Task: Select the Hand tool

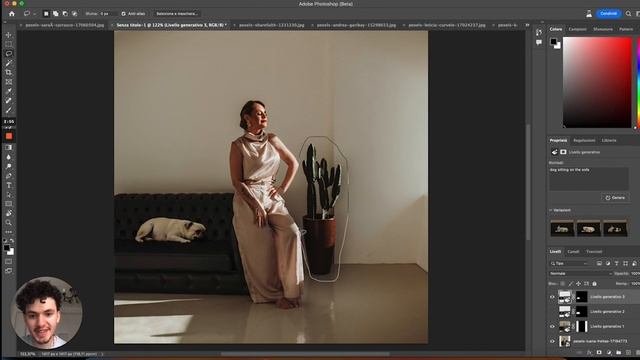Action: (x=9, y=213)
